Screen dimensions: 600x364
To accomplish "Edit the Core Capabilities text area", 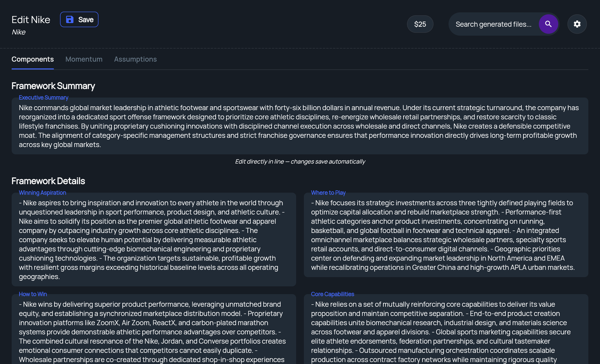I will coord(446,329).
